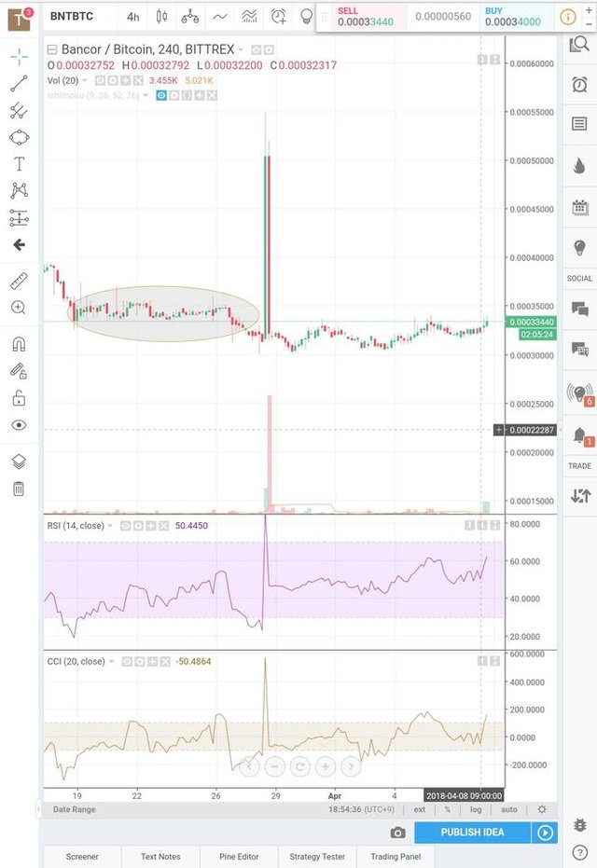Collapse the main chart legend

click(52, 49)
